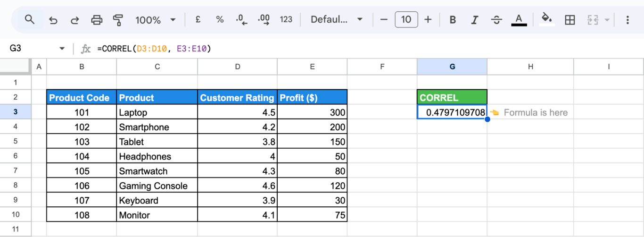Select the Monitor cell

coord(157,215)
